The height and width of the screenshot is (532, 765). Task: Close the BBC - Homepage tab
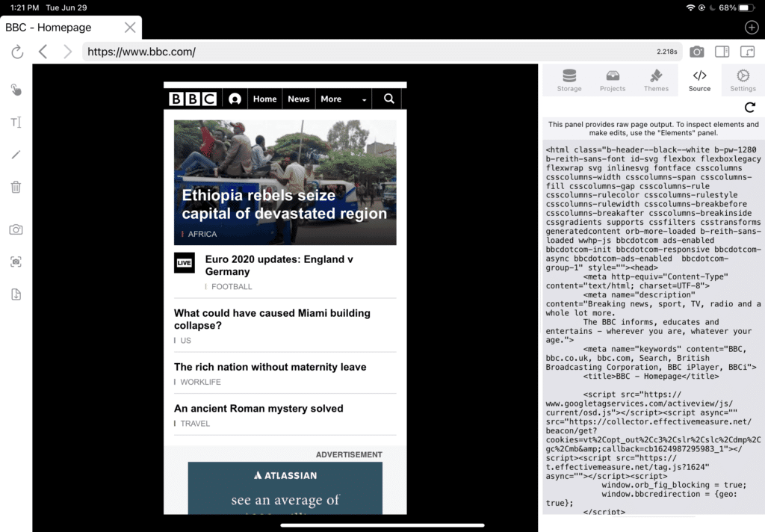point(130,28)
